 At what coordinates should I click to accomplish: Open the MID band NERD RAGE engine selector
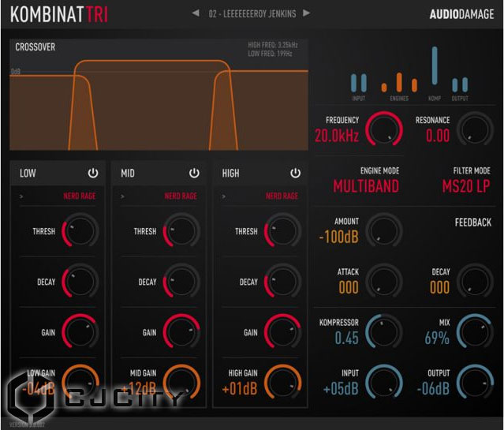point(181,196)
